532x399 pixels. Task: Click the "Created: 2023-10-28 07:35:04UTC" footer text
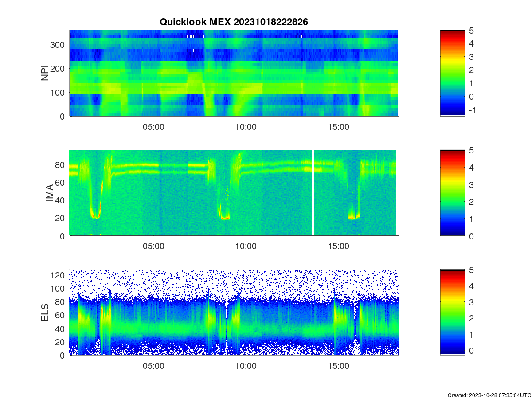click(x=489, y=395)
